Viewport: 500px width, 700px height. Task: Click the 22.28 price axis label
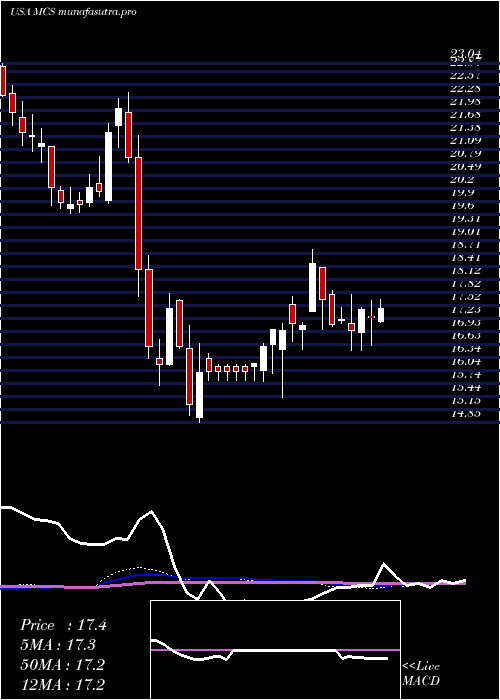(x=466, y=89)
